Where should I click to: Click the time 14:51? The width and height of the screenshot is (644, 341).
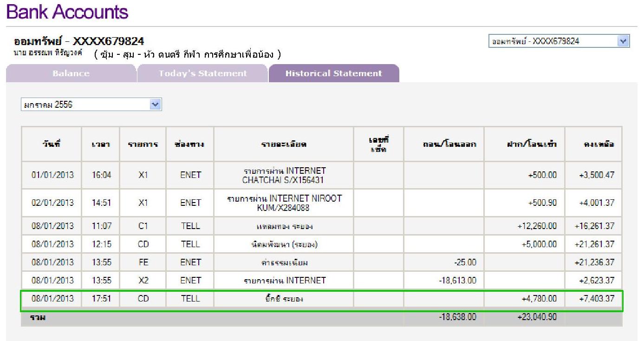coord(101,203)
